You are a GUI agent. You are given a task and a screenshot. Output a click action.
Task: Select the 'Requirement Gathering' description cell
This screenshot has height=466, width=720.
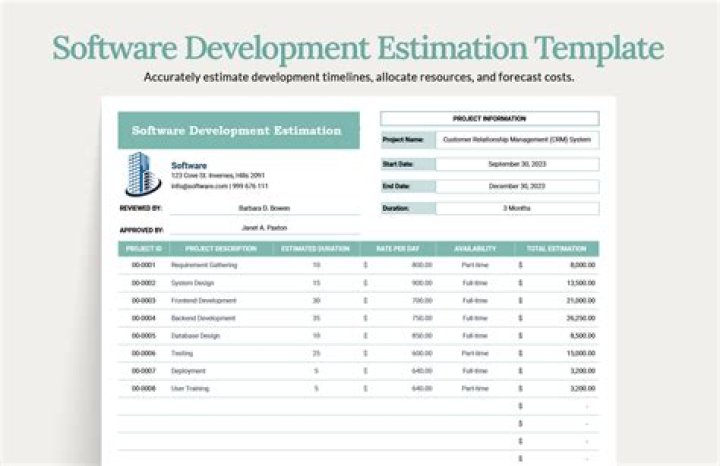204,265
